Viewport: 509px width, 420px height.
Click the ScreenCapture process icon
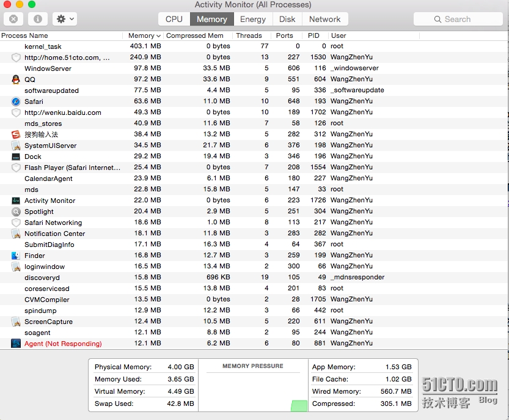[x=16, y=321]
